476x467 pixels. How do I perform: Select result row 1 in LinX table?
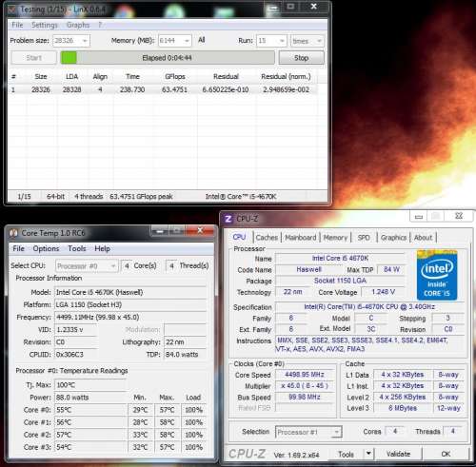click(163, 89)
